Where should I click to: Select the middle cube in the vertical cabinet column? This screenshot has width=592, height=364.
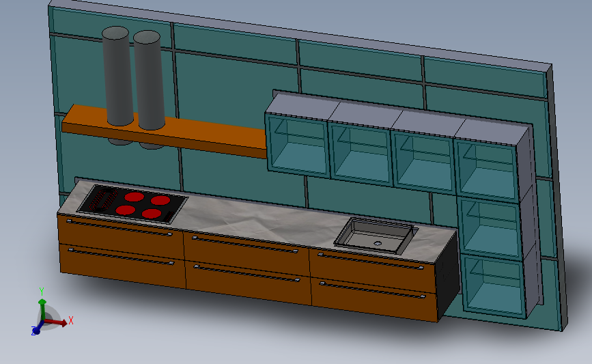point(490,229)
